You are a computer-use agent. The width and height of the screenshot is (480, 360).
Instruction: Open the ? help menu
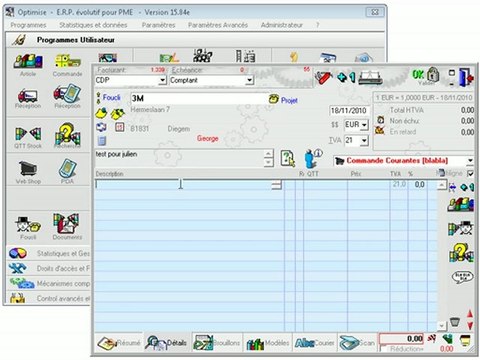[318, 25]
